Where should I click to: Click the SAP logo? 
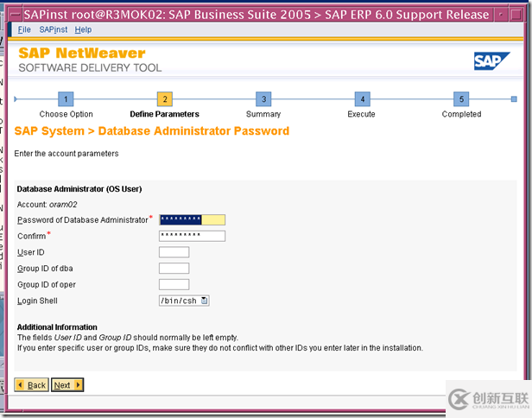[x=491, y=61]
